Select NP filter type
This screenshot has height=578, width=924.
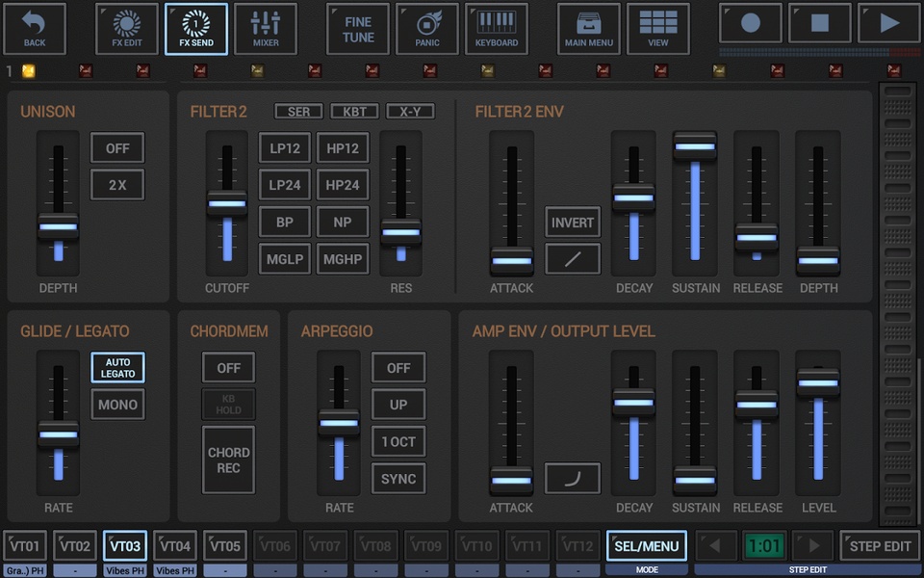[343, 223]
